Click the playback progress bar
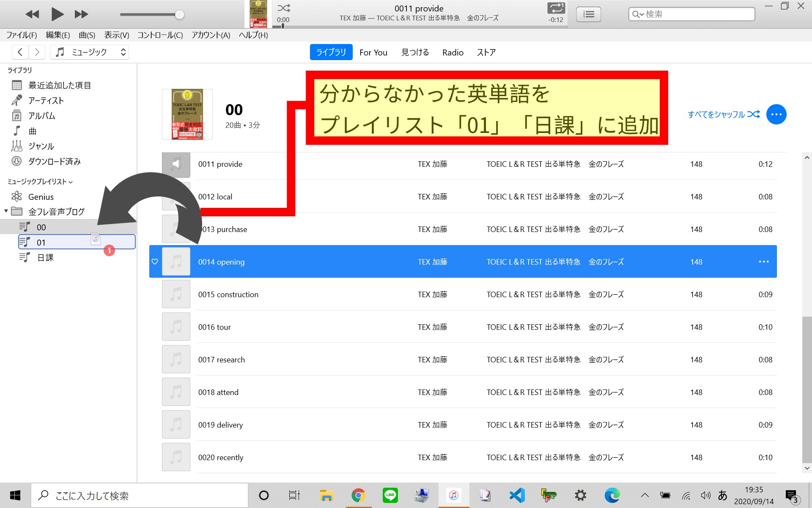The width and height of the screenshot is (812, 508). tap(420, 27)
